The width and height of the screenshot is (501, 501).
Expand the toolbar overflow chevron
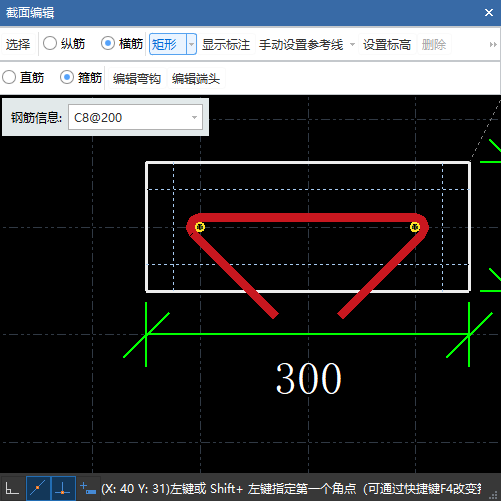point(493,44)
